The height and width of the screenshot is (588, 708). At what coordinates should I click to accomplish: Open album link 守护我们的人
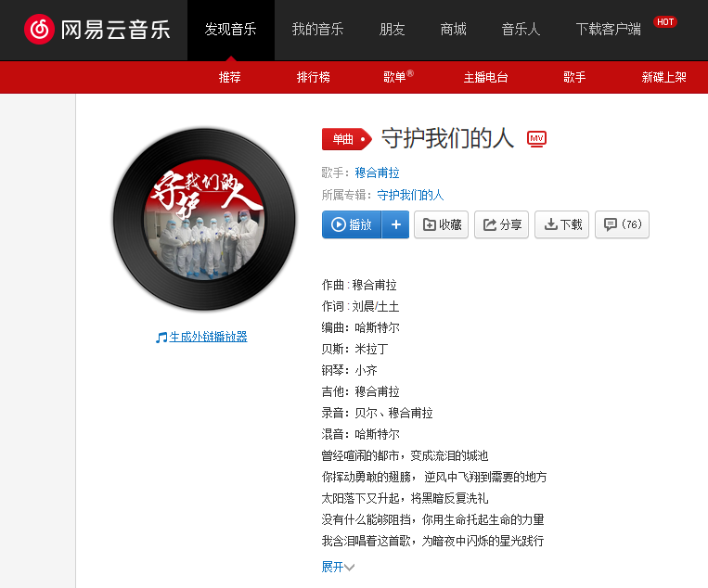(x=410, y=195)
